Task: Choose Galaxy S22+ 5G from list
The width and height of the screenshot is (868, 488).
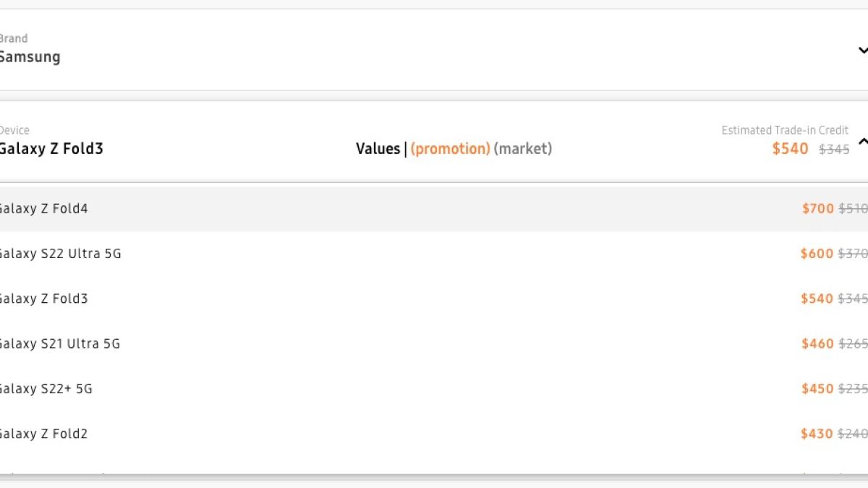Action: 46,389
